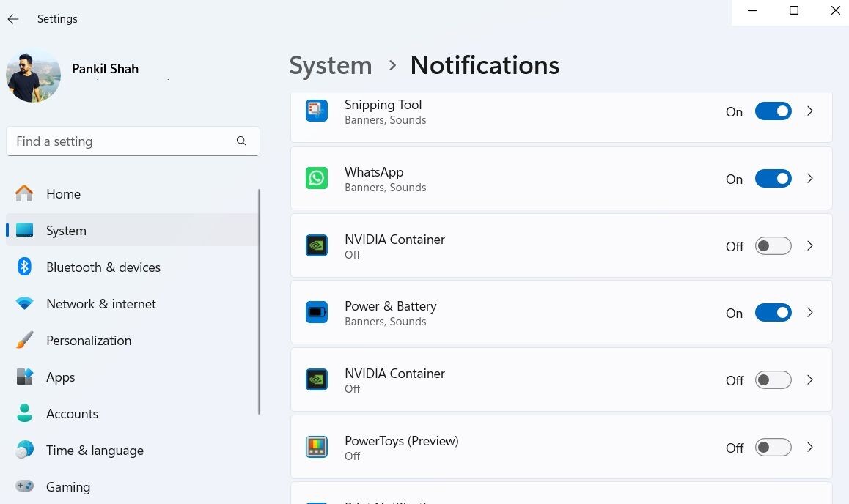Close the Settings window
The image size is (849, 504).
(x=836, y=11)
